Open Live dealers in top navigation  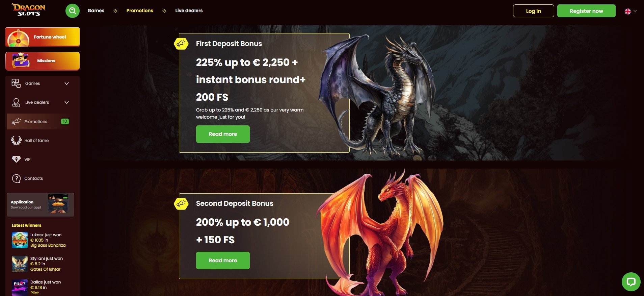[x=189, y=10]
